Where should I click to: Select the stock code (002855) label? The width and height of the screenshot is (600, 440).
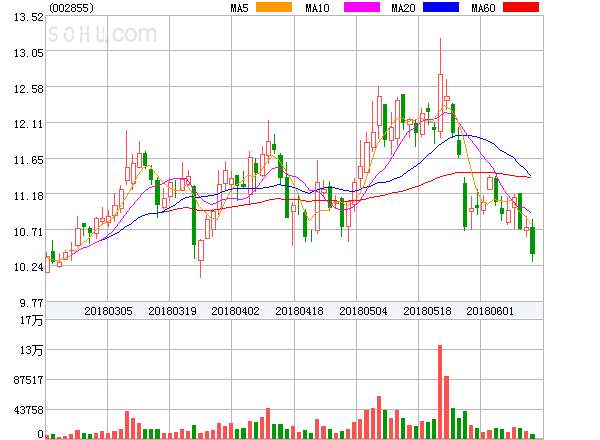click(x=72, y=8)
